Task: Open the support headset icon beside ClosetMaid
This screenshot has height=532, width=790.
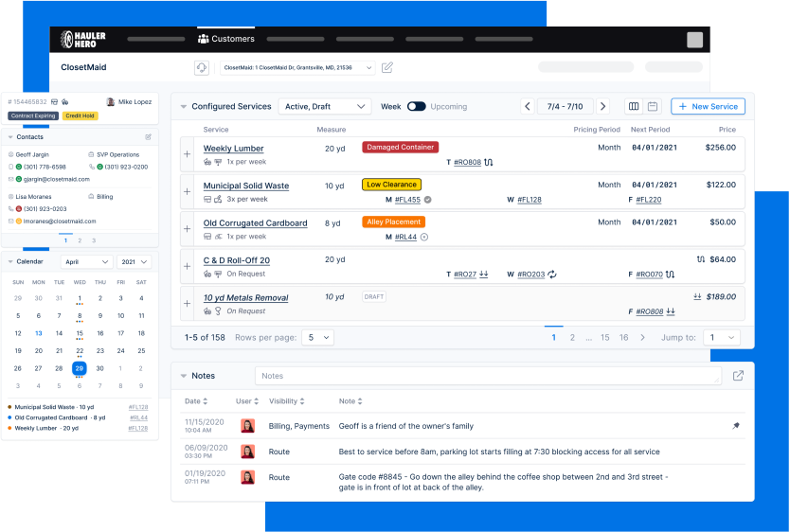Action: pyautogui.click(x=202, y=67)
